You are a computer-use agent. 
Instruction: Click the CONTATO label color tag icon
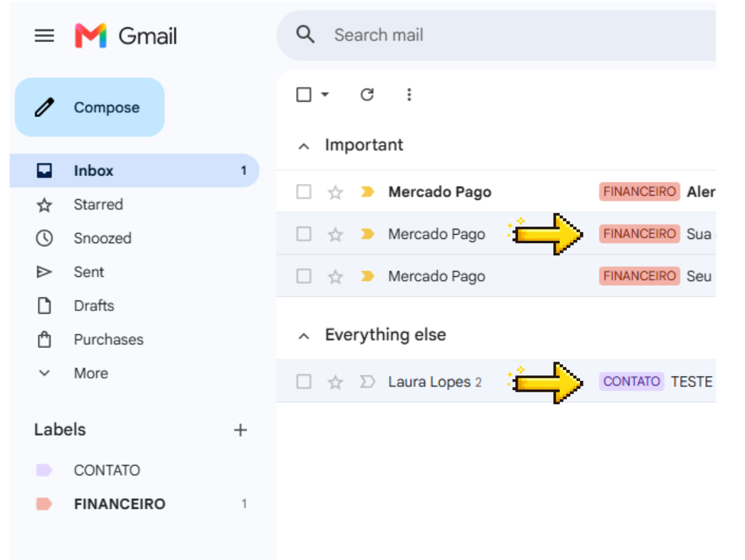[44, 470]
